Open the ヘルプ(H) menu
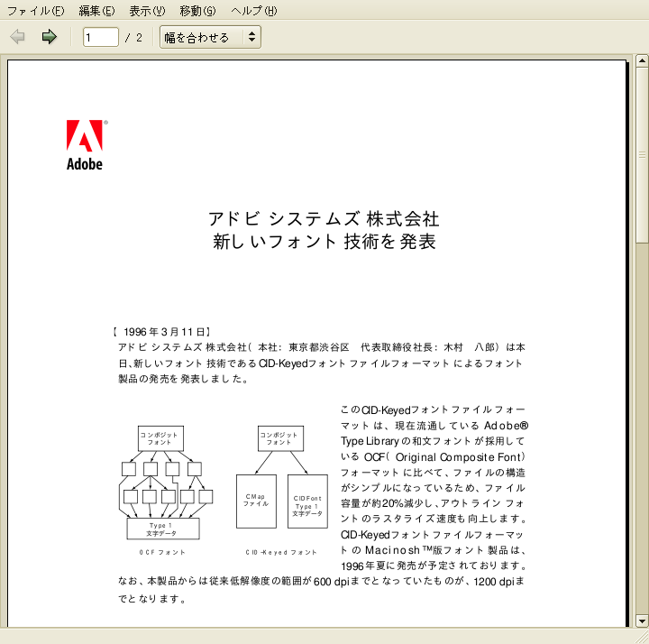Screen dimensions: 649x644 (253, 11)
